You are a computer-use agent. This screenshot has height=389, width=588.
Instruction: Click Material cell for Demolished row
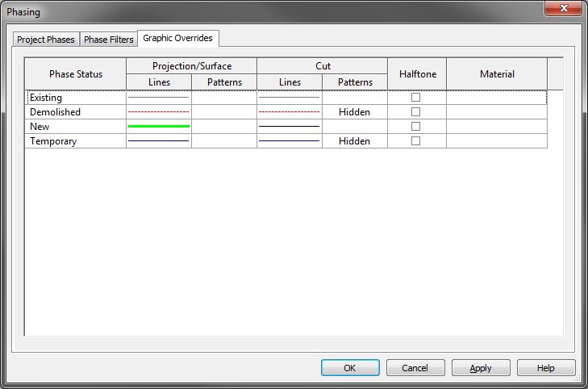[497, 112]
